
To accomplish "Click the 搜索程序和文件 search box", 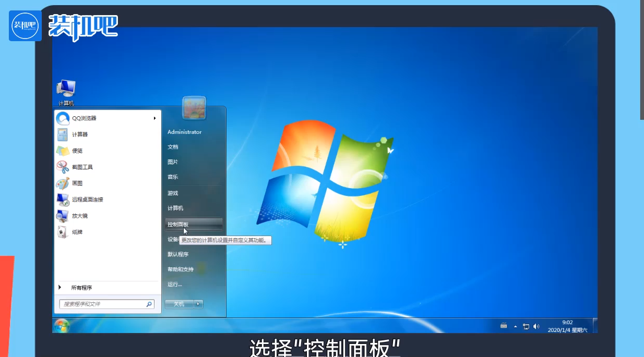I will click(106, 304).
